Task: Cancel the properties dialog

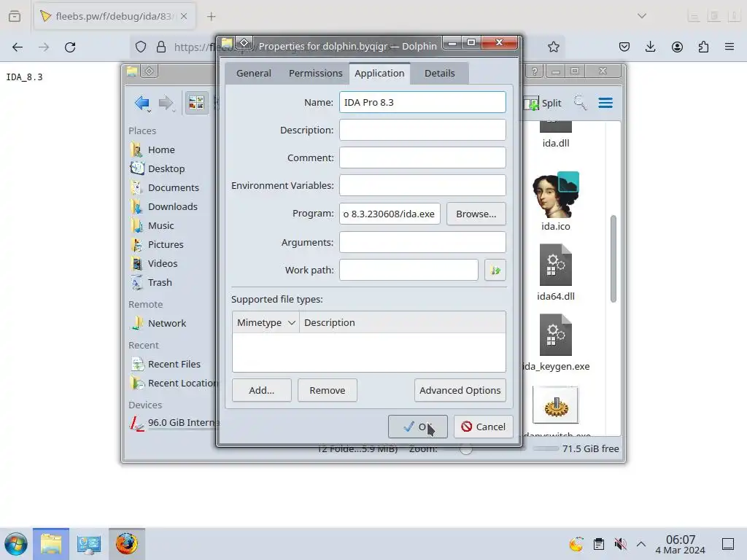Action: tap(483, 427)
